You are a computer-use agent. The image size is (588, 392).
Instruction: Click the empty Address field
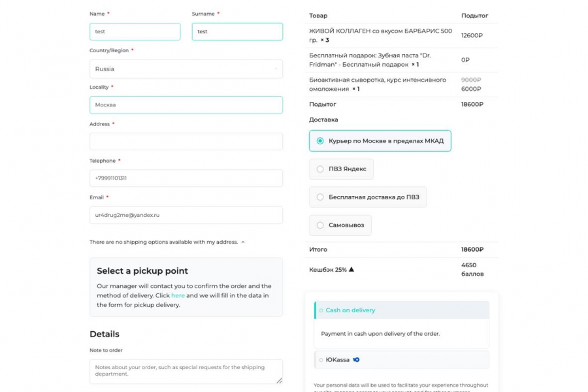[x=186, y=141]
